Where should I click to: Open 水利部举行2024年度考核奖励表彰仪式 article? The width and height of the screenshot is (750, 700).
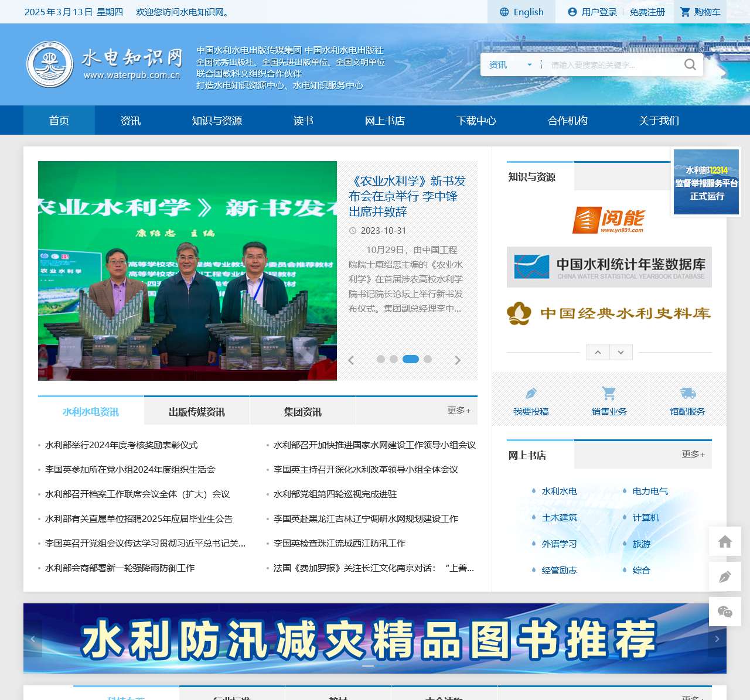(121, 445)
